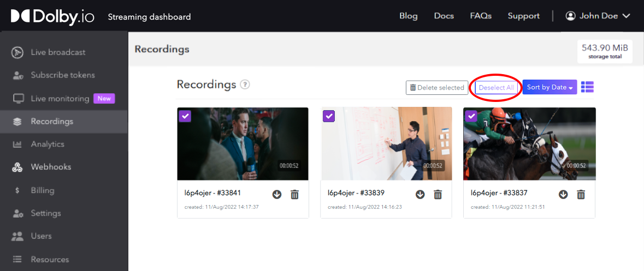Image resolution: width=644 pixels, height=271 pixels.
Task: Open Live monitoring in the sidebar
Action: coord(60,99)
